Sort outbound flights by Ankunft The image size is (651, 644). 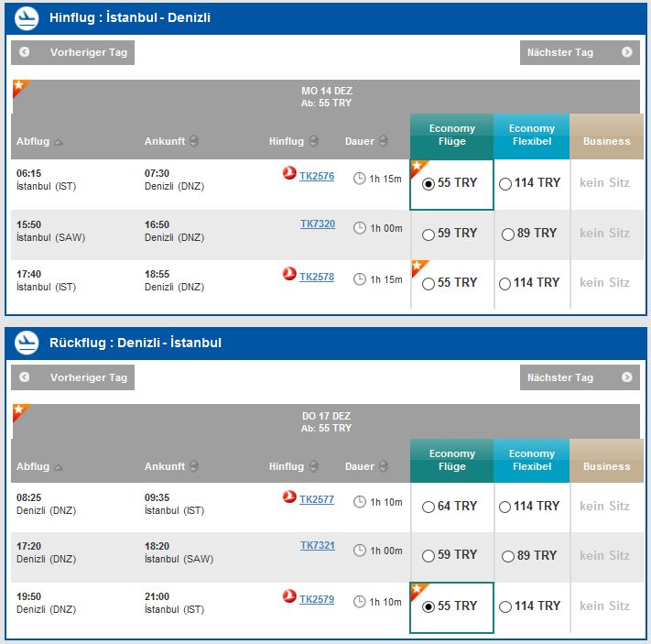[171, 141]
